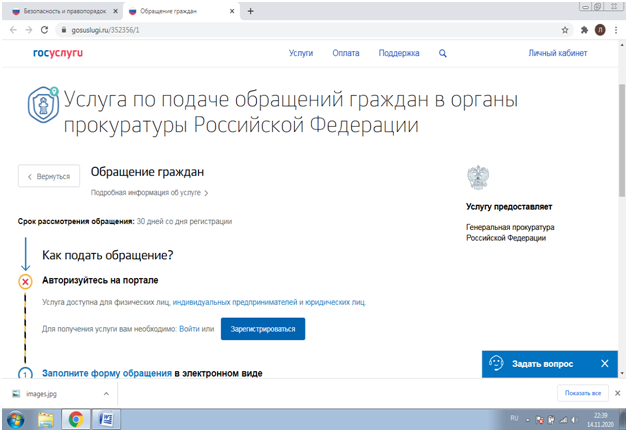Image resolution: width=628 pixels, height=432 pixels.
Task: Open downloaded images.jpg file
Action: tap(41, 394)
